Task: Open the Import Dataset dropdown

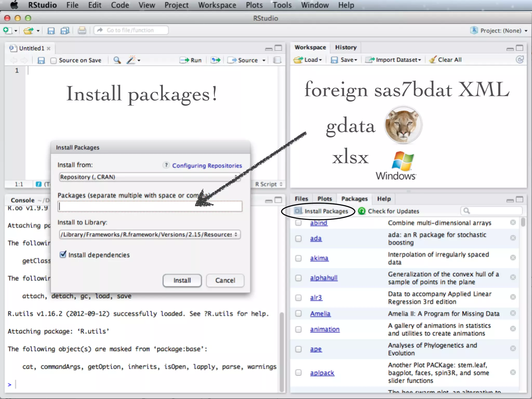Action: [x=393, y=60]
